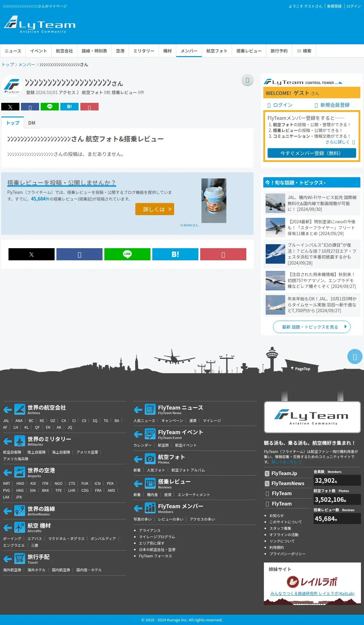Share via the small green LINE button
Viewport: 364px width, 625px height.
tap(50, 107)
